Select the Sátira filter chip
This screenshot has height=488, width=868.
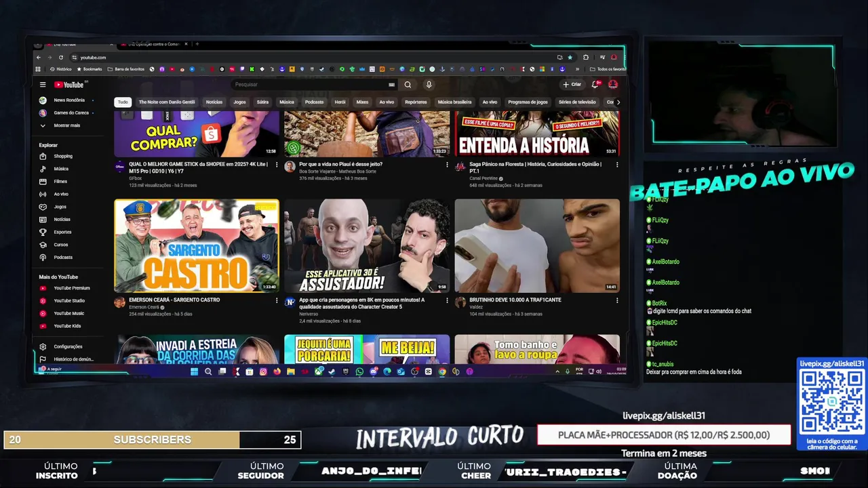coord(263,102)
